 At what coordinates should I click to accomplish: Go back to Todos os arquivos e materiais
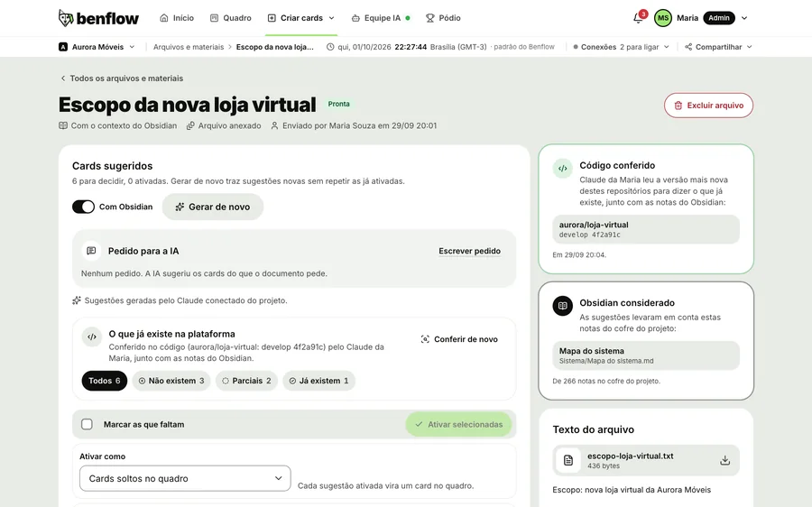pyautogui.click(x=122, y=78)
